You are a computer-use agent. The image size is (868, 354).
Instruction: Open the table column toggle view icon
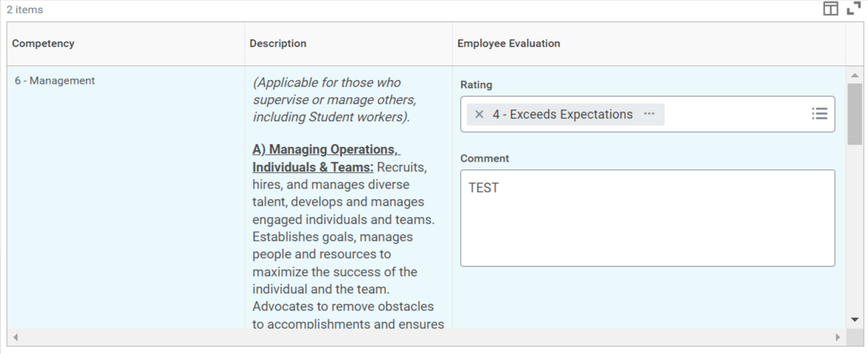831,9
